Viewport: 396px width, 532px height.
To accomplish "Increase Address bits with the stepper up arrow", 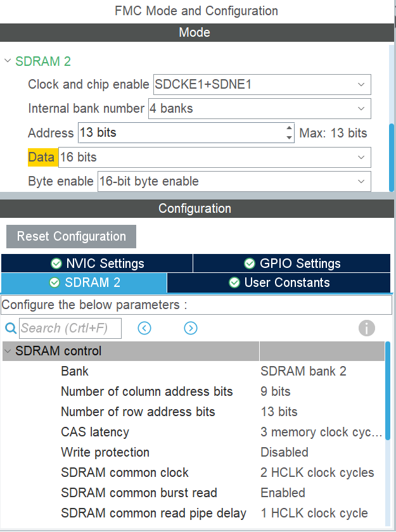I will tap(289, 129).
